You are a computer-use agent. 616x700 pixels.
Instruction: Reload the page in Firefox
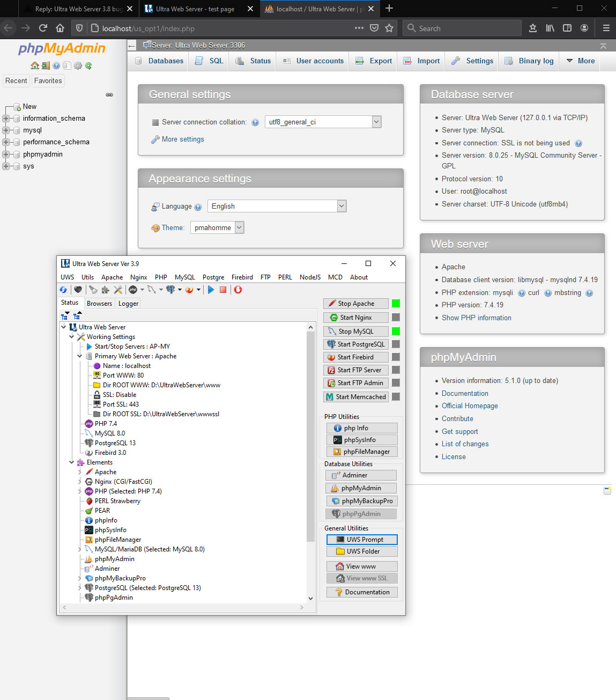43,28
